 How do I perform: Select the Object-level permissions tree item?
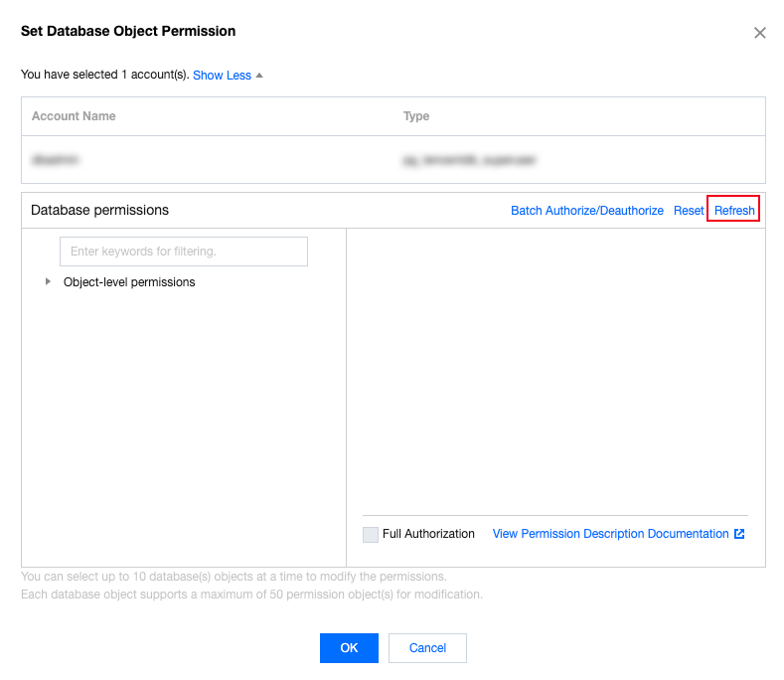point(129,282)
